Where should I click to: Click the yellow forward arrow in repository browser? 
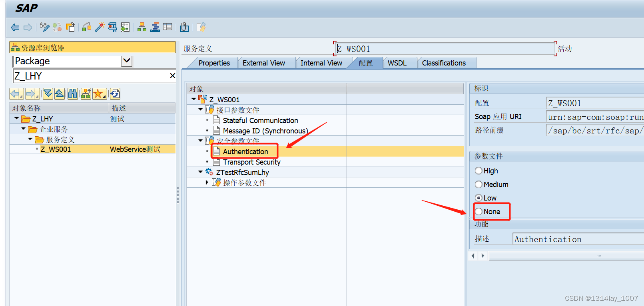(32, 94)
